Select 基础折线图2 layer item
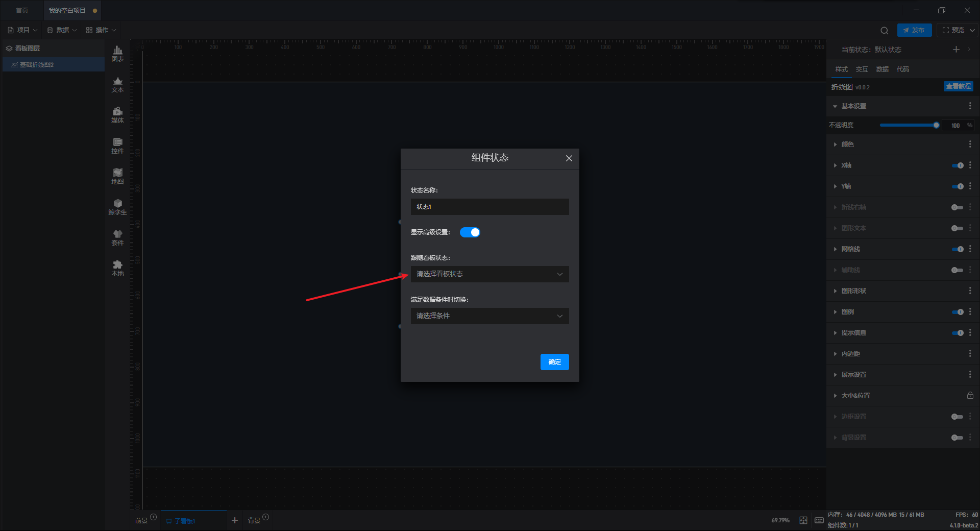Image resolution: width=980 pixels, height=531 pixels. 53,64
